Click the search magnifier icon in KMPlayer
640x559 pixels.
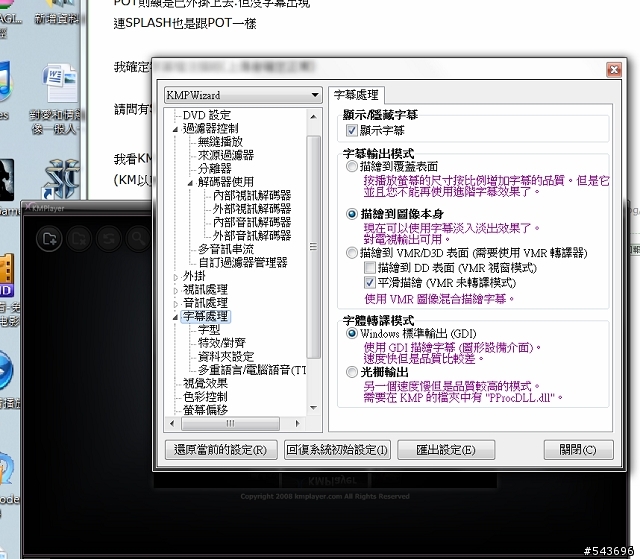138,238
